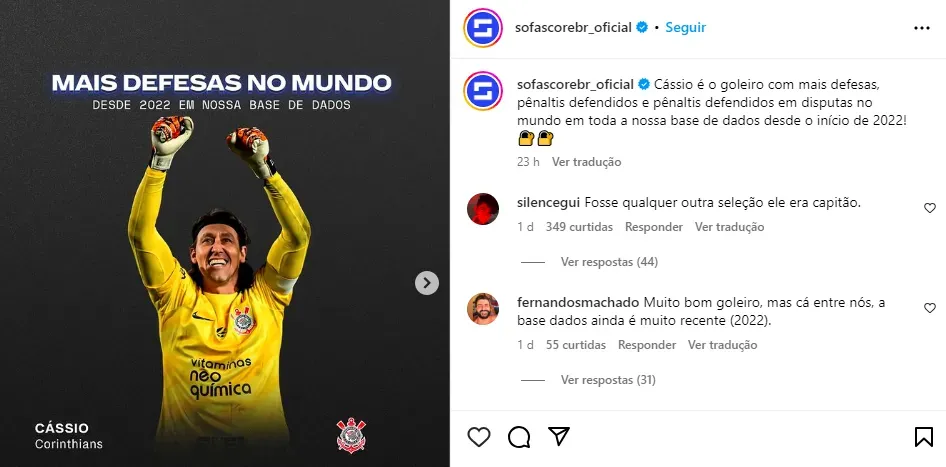
Task: Click fernandosmachado's profile picture
Action: 483,309
